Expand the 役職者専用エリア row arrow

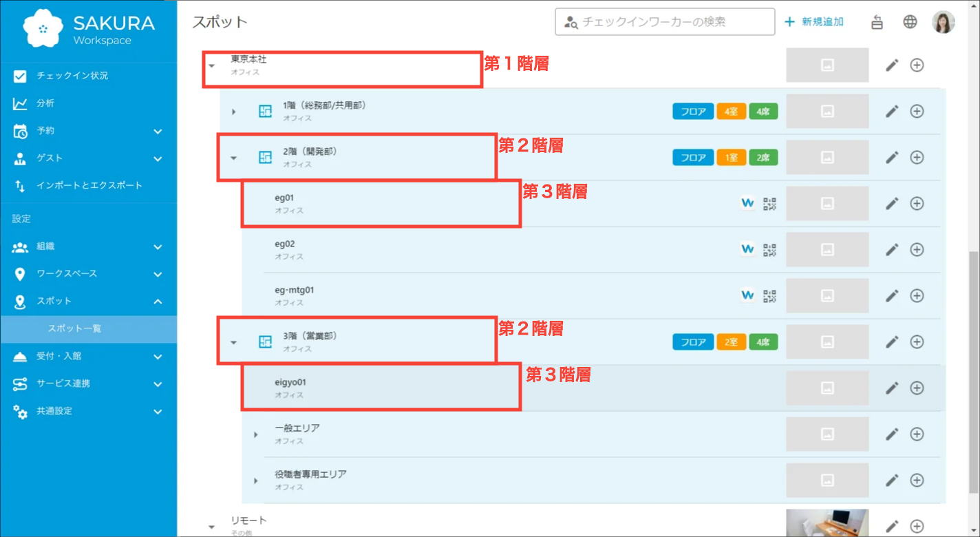click(256, 481)
